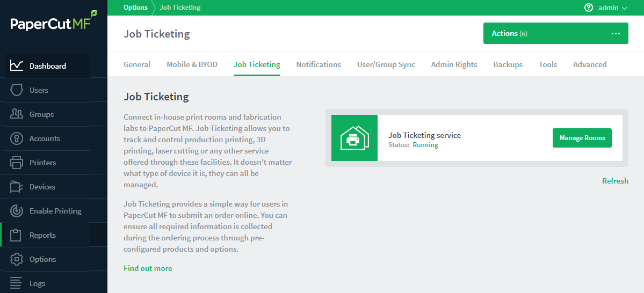Screen dimensions: 644x293
Task: Click the Job Ticketing service title
Action: click(425, 135)
